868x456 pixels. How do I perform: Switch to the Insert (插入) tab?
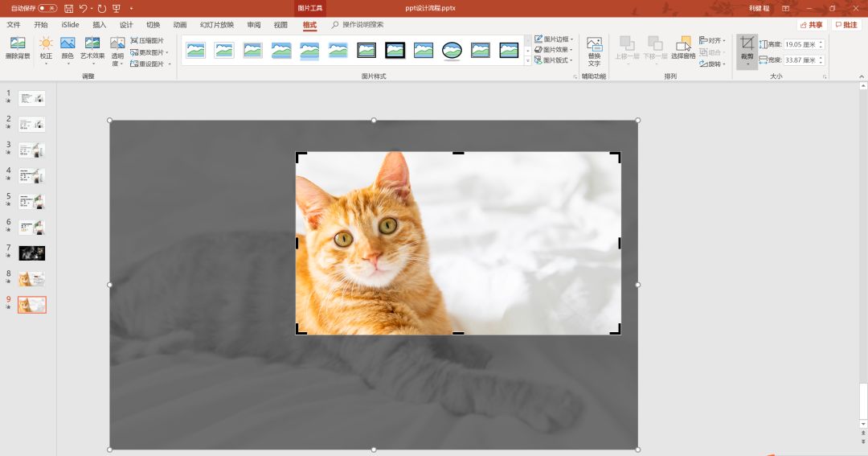[99, 25]
